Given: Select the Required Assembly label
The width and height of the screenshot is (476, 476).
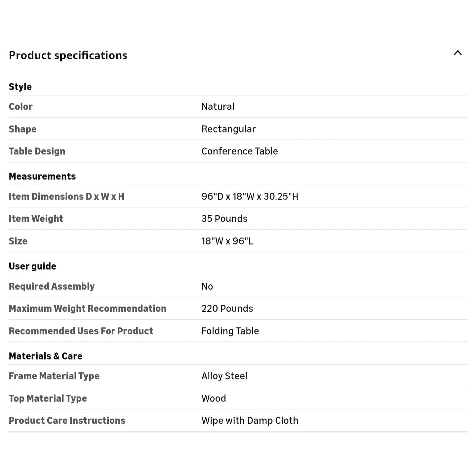Looking at the screenshot, I should click(52, 286).
